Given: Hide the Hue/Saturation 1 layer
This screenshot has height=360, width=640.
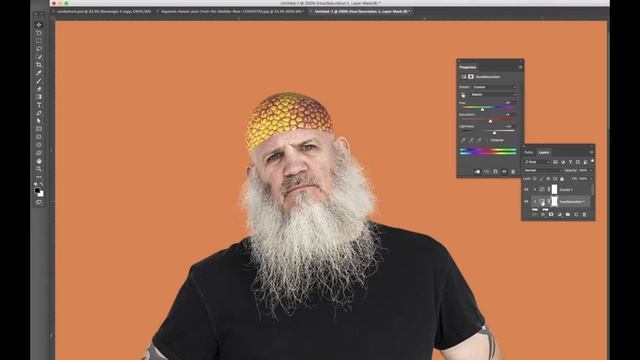Looking at the screenshot, I should tap(526, 202).
